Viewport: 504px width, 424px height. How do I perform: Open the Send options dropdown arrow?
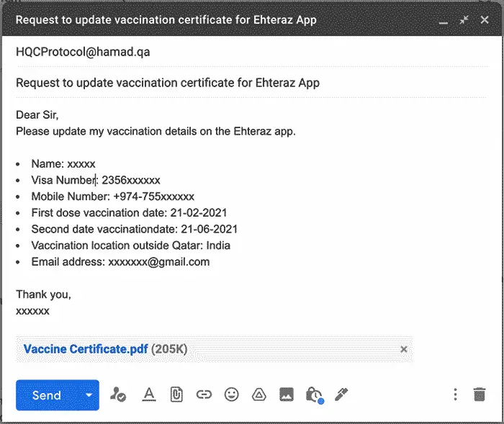[x=89, y=395]
